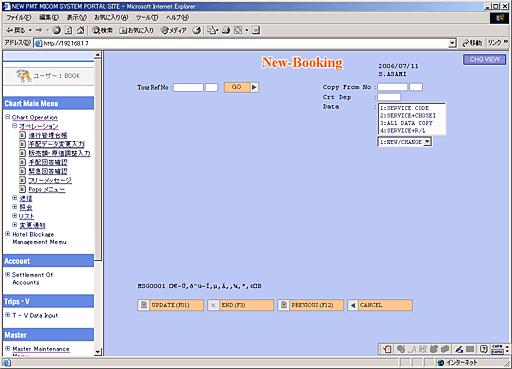Click the IME 般 conversion mode icon
This screenshot has height=369, width=512.
click(x=423, y=349)
